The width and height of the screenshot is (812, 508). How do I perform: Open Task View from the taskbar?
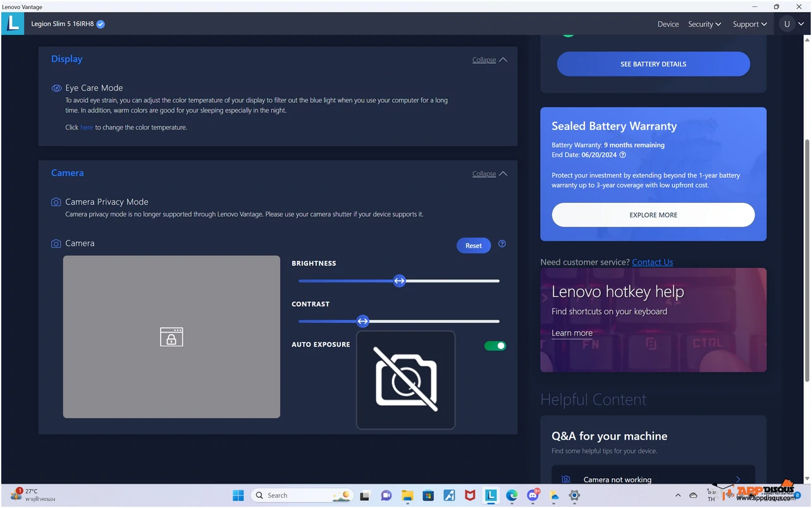point(365,495)
